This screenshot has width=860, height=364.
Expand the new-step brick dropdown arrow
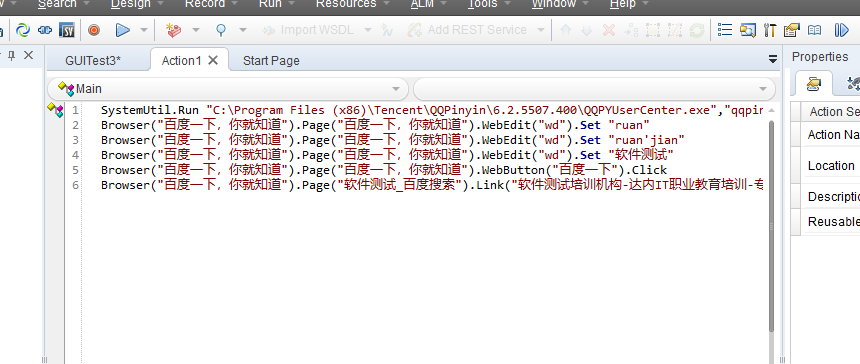195,30
